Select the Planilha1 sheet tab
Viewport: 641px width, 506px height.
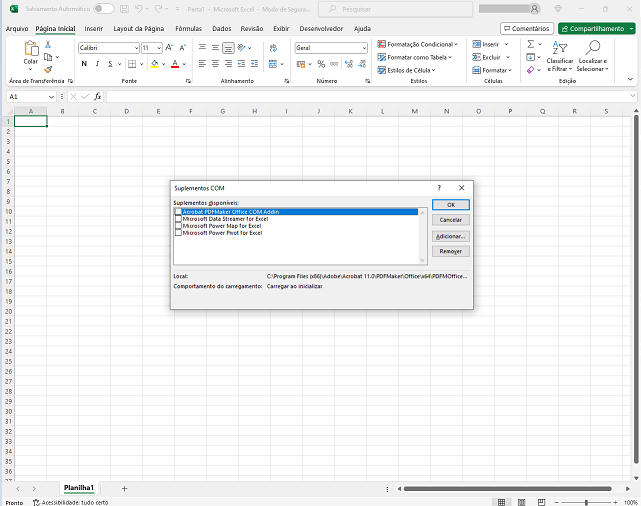78,488
